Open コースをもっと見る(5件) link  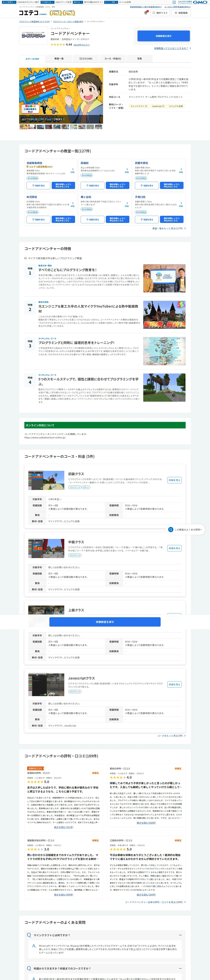172,736
